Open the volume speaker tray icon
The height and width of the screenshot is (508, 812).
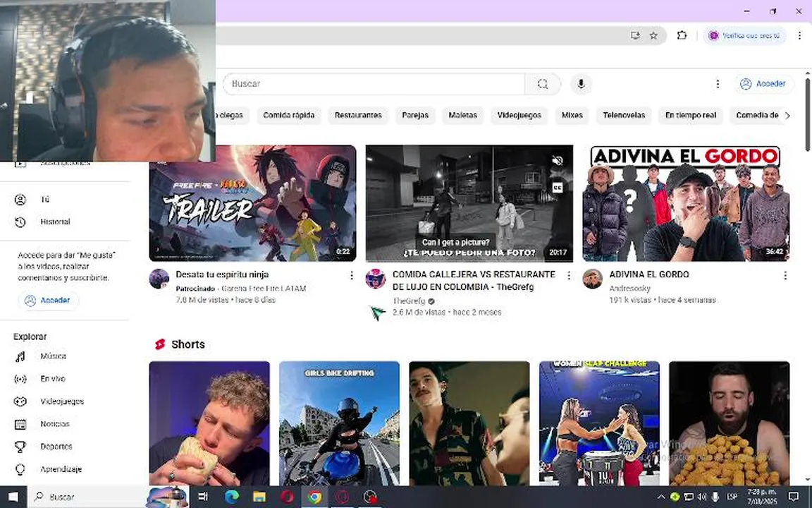[702, 497]
